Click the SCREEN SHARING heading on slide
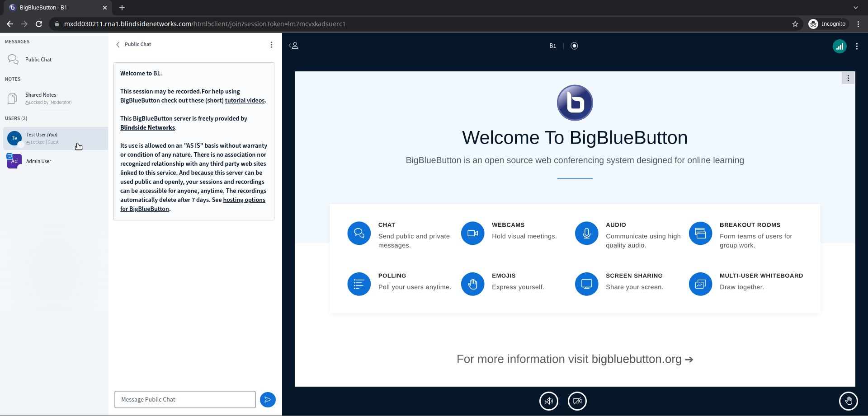868x416 pixels. [634, 276]
